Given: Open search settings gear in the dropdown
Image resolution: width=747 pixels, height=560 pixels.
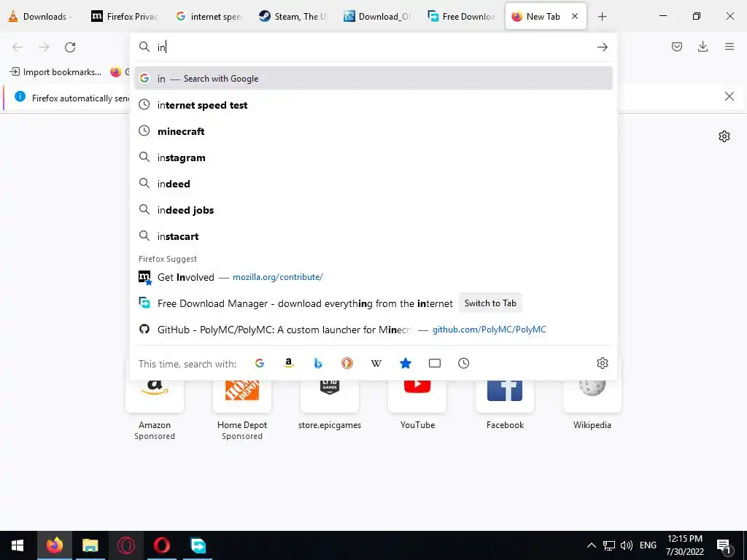Looking at the screenshot, I should click(602, 363).
